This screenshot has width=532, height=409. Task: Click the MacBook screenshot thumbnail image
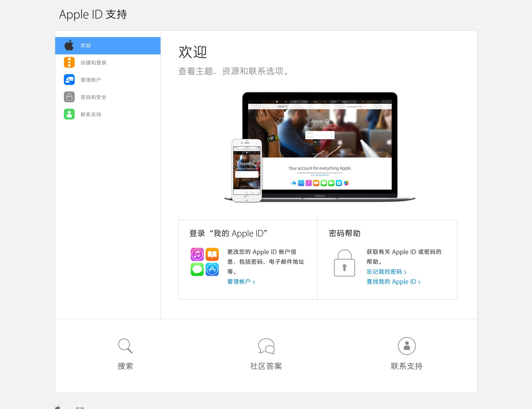coord(319,146)
